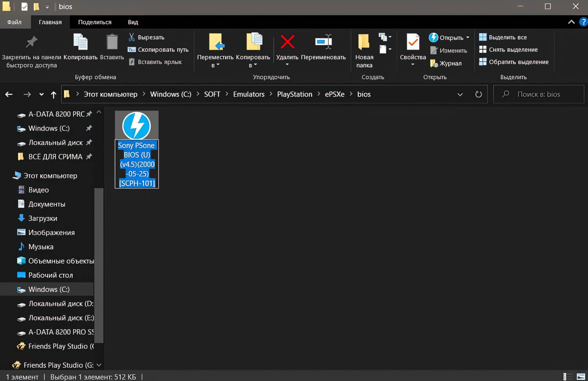Click ePSXe in the address path
The width and height of the screenshot is (588, 381).
pos(335,94)
